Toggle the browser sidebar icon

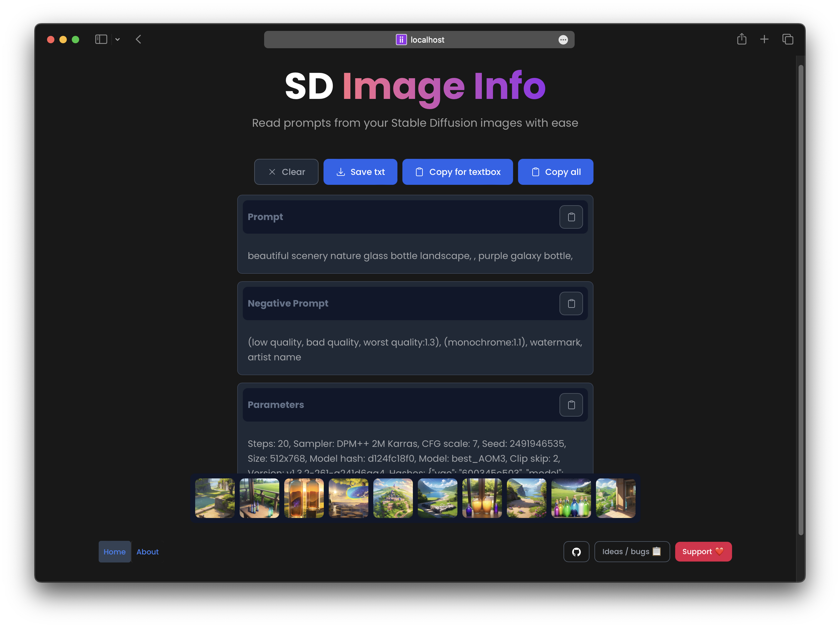(x=101, y=39)
